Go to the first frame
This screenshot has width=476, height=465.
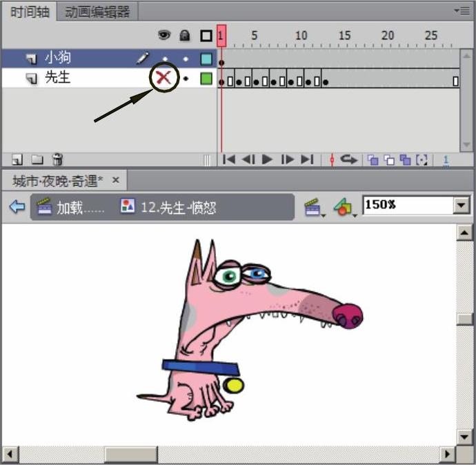point(228,159)
